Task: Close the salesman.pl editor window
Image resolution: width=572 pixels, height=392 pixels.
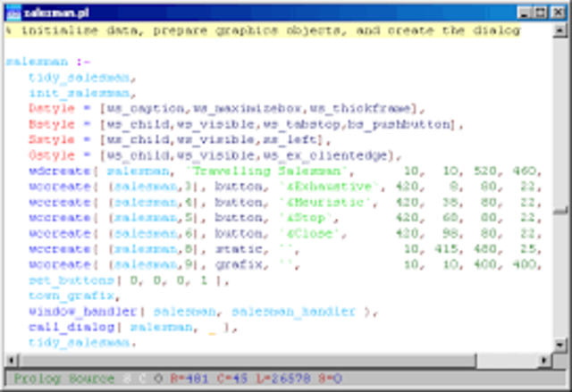Action: pyautogui.click(x=558, y=13)
